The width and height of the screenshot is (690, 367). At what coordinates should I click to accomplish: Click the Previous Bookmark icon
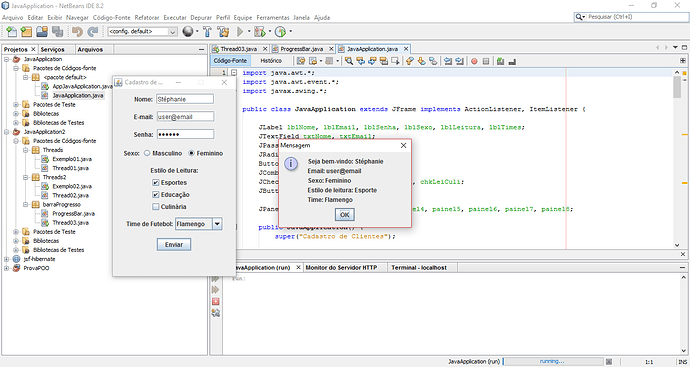(410, 61)
